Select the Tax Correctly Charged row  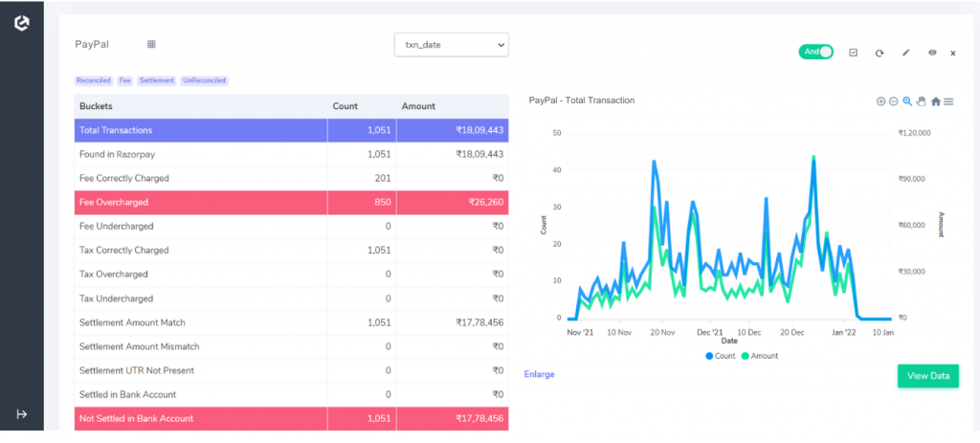pyautogui.click(x=291, y=250)
